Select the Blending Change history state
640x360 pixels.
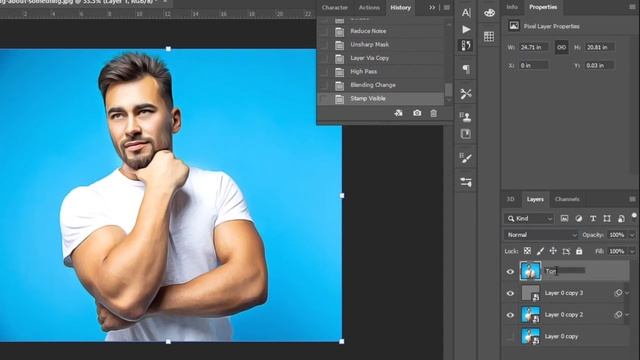381,85
